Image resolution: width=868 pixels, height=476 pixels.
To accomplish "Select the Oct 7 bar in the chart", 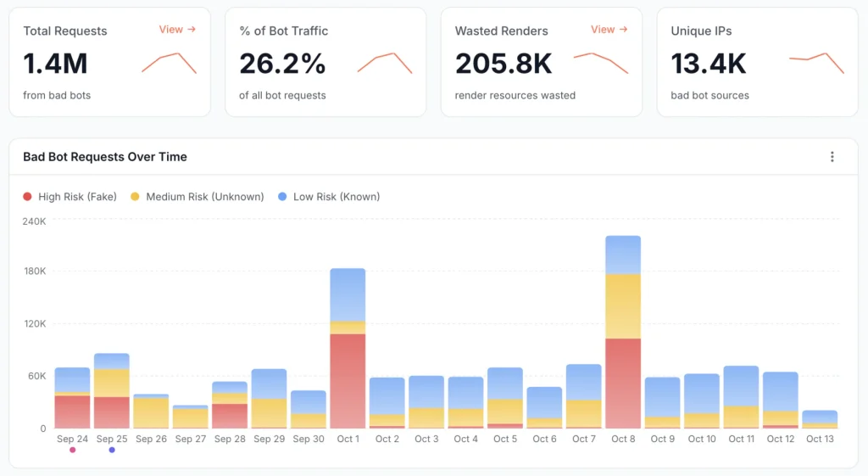I will click(x=584, y=396).
